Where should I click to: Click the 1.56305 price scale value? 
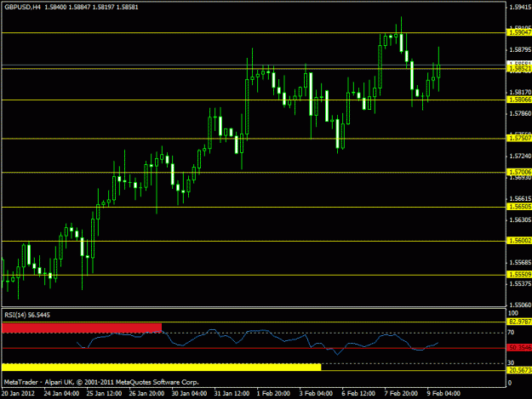click(520, 220)
